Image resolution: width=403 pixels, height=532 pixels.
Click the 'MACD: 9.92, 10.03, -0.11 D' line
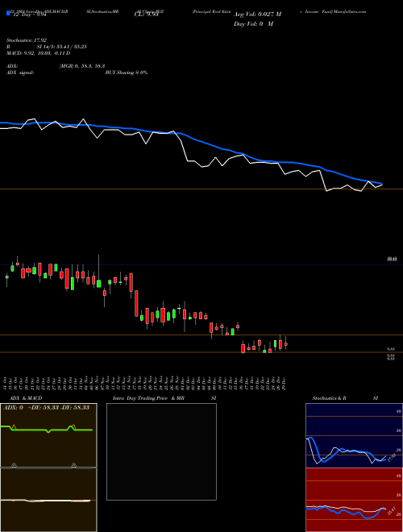tap(39, 53)
